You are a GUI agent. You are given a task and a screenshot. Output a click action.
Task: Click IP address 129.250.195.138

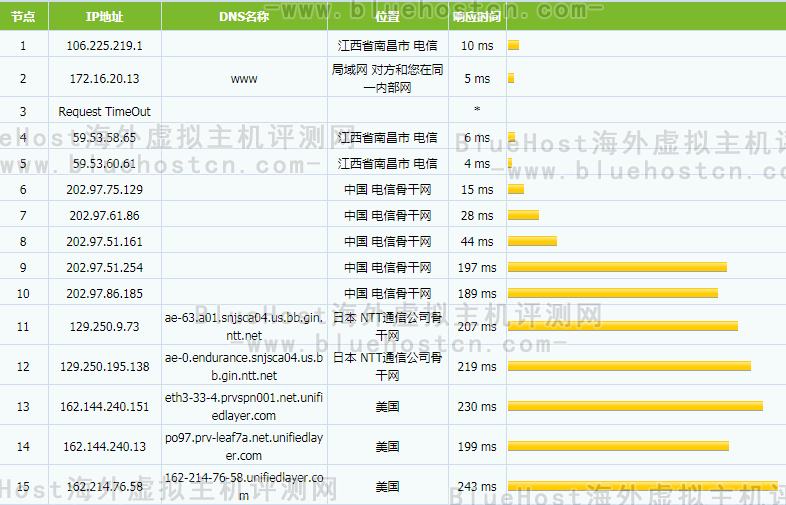tap(104, 367)
